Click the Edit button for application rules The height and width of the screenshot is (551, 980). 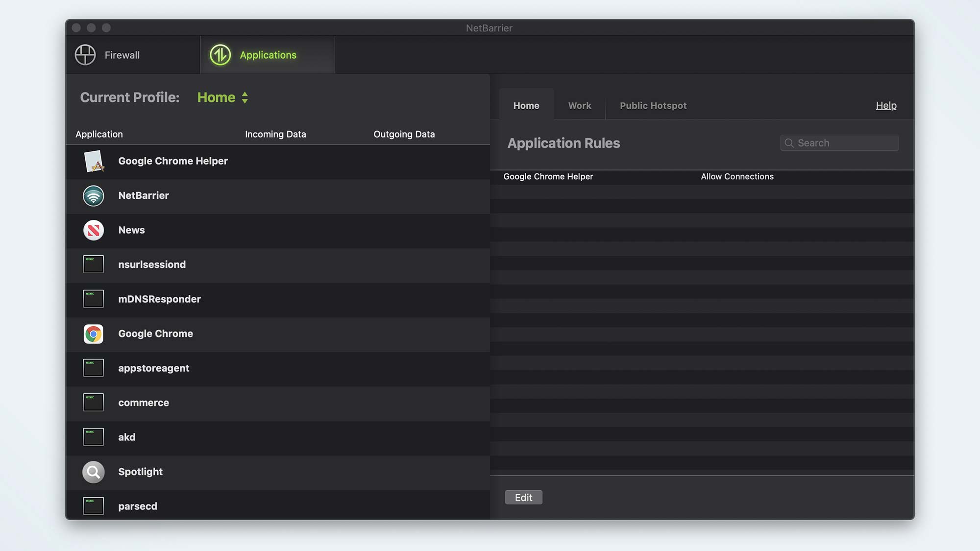[x=523, y=497]
